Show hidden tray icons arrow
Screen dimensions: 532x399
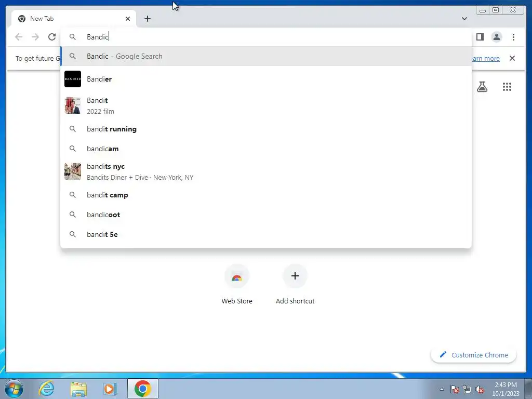tap(442, 389)
